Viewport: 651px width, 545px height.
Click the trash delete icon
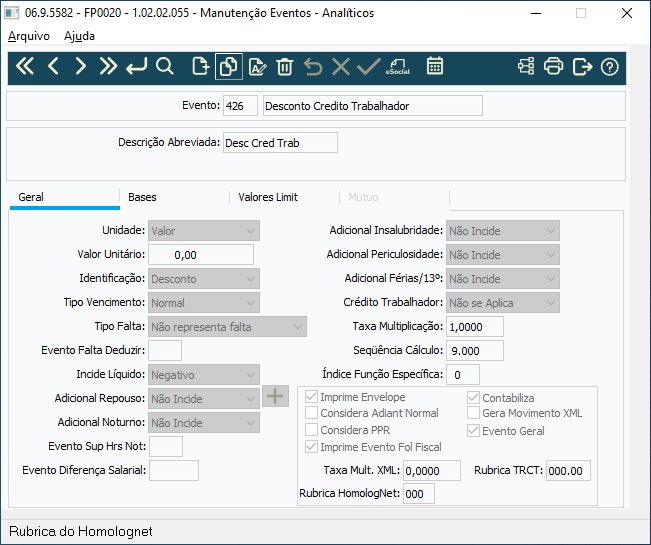point(285,66)
